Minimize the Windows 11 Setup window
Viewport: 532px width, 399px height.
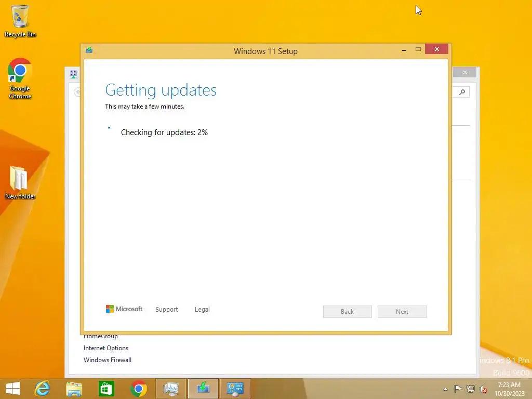pos(404,50)
